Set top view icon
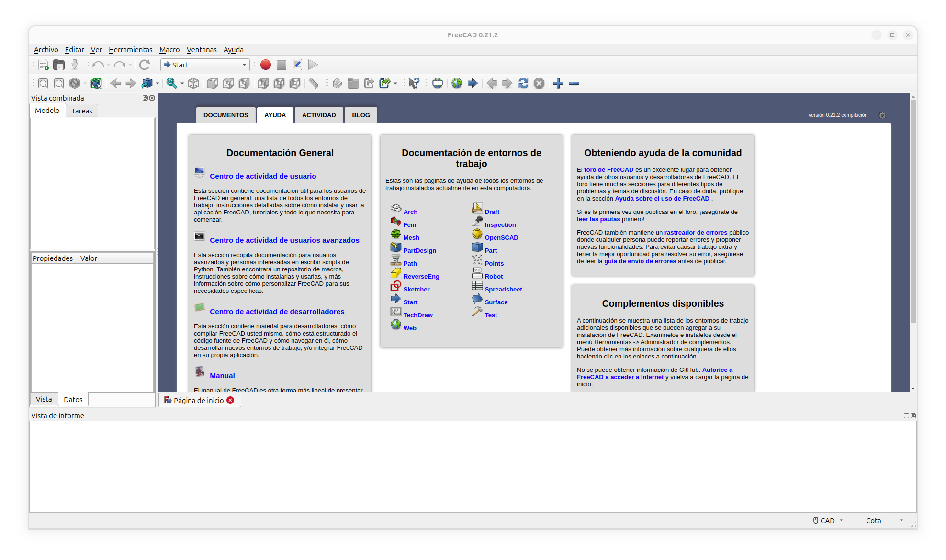Image resolution: width=946 pixels, height=560 pixels. [228, 83]
